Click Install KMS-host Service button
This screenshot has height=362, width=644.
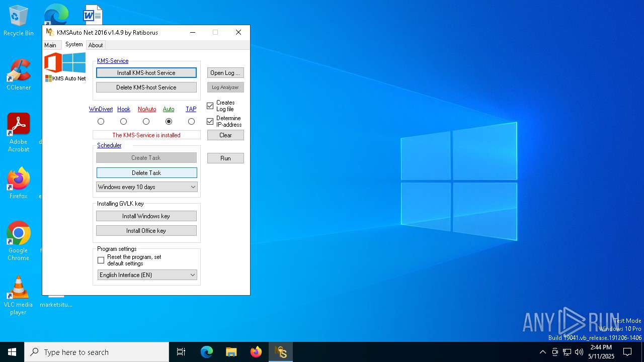point(146,73)
